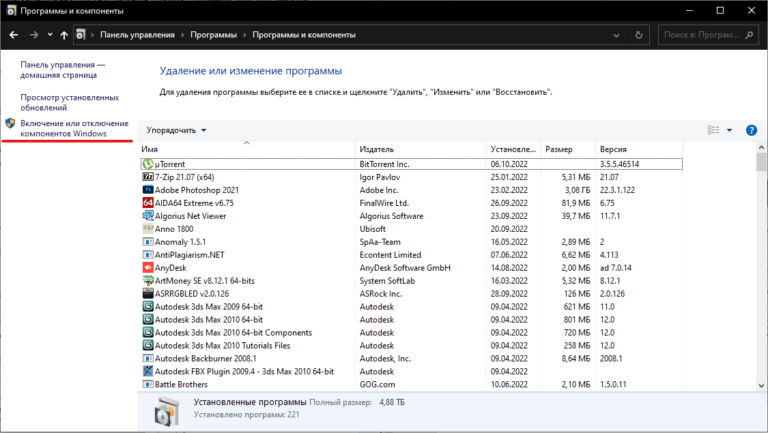Click the Battle Brothers program icon
Image resolution: width=768 pixels, height=433 pixels.
pyautogui.click(x=148, y=384)
